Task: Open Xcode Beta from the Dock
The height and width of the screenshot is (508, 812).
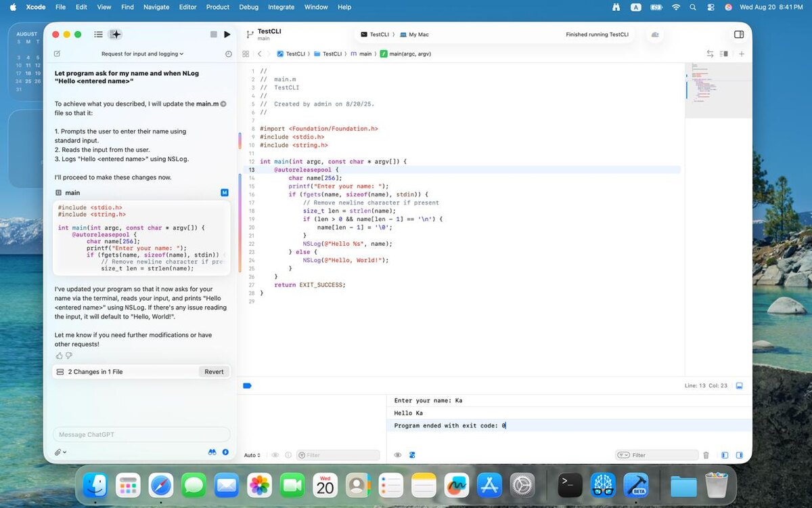Action: 636,485
